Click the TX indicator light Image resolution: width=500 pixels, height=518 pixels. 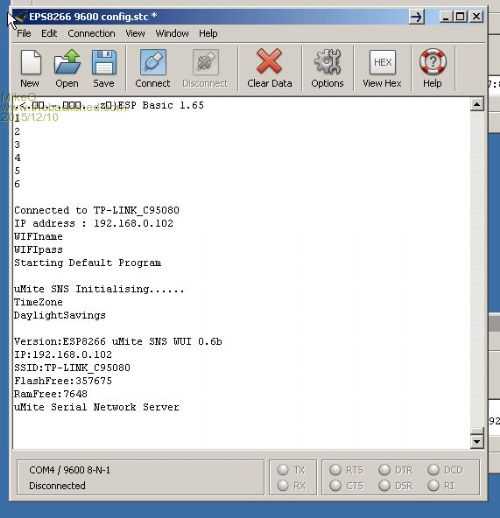[283, 470]
